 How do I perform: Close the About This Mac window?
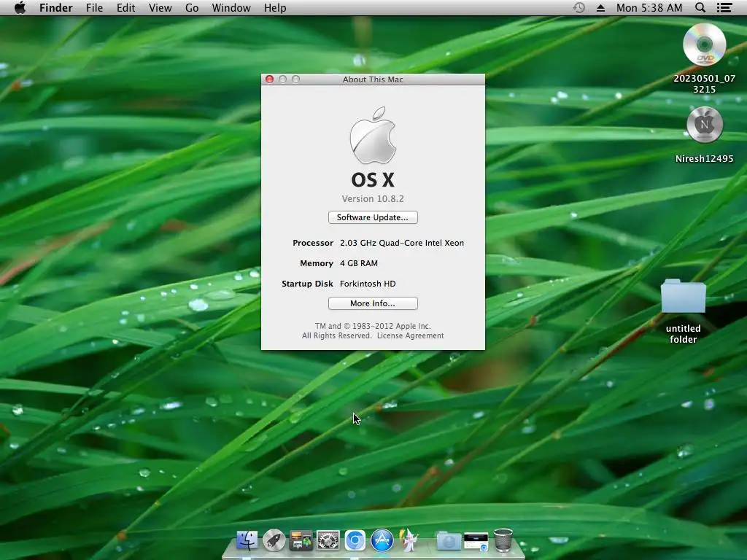pos(269,79)
